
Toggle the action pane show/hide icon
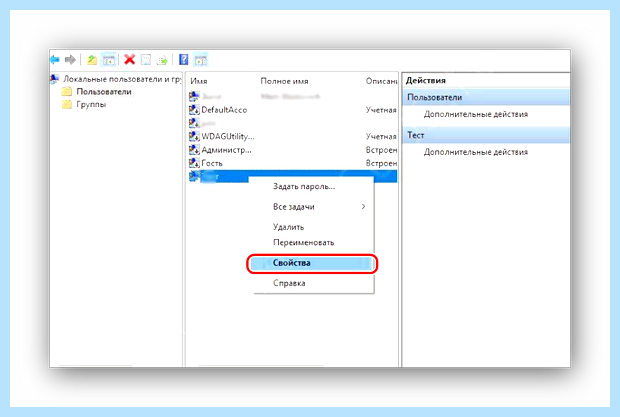point(200,60)
